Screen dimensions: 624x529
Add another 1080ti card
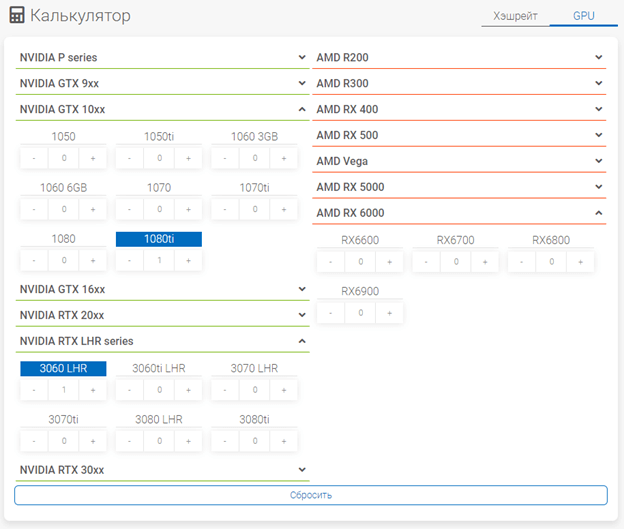[x=188, y=261]
